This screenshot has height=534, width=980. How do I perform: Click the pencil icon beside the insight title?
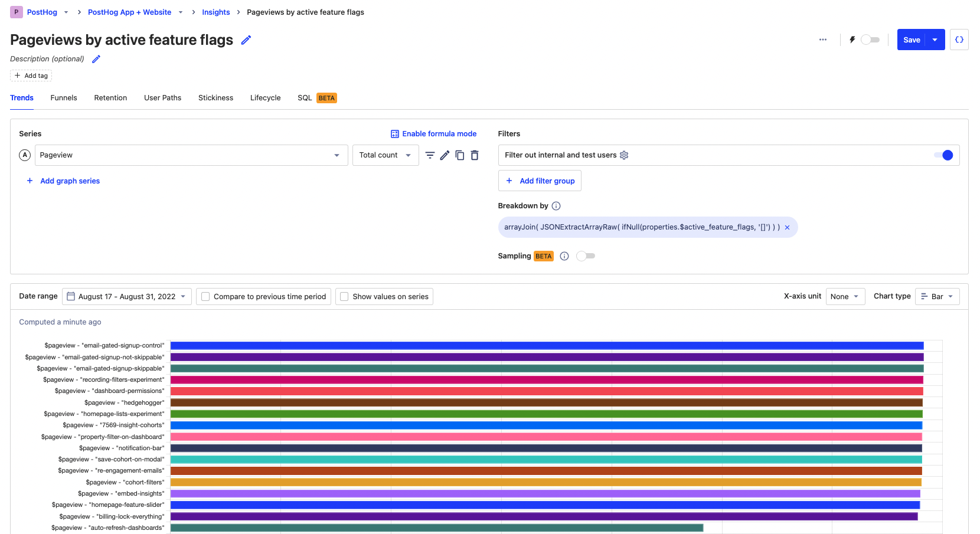[x=246, y=40]
